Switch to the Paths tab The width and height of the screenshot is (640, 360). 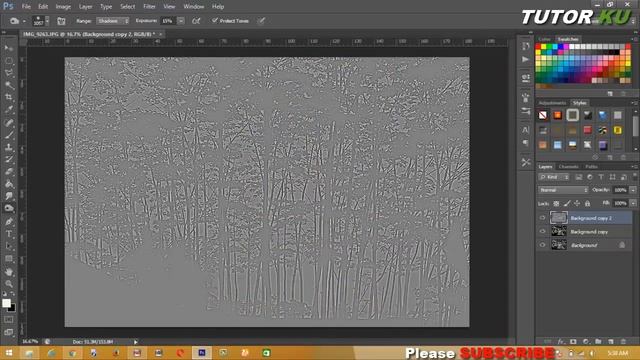click(x=591, y=167)
